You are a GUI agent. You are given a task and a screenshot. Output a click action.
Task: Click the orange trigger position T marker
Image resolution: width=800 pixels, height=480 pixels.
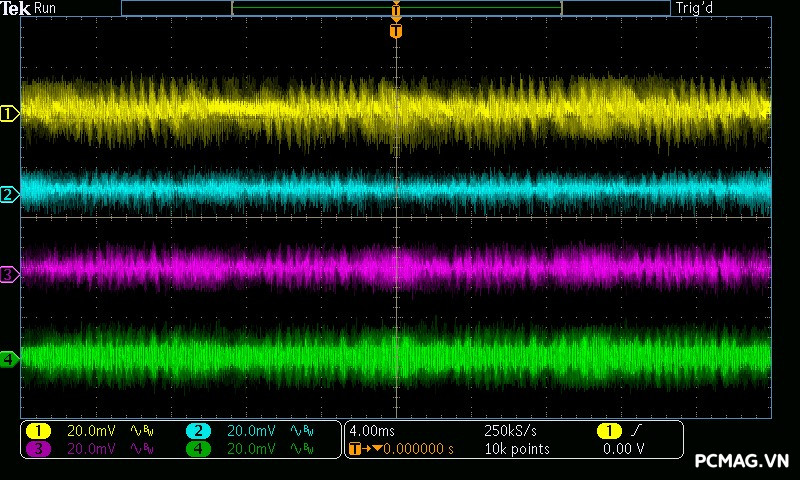click(x=396, y=31)
